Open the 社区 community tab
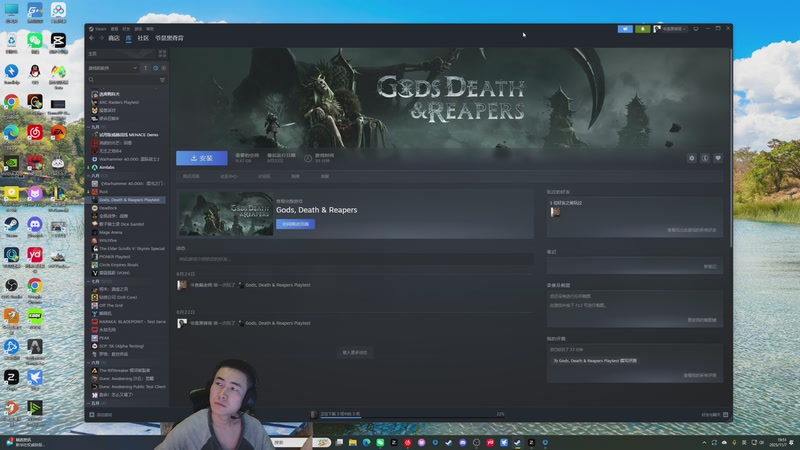Viewport: 800px width, 450px height. pyautogui.click(x=143, y=38)
